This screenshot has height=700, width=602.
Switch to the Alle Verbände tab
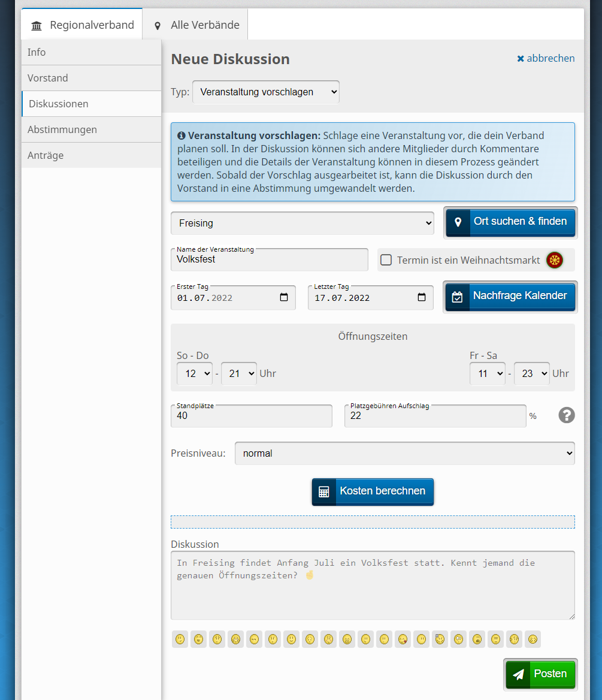pos(196,25)
